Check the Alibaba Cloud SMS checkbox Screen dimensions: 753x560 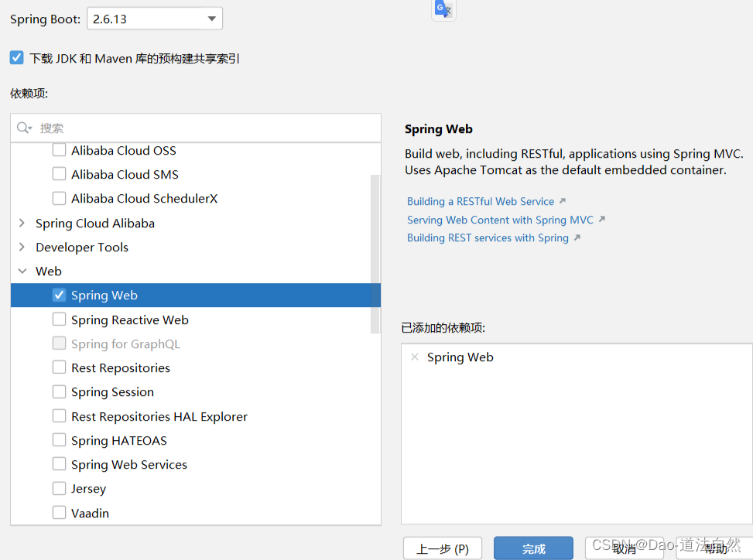[59, 174]
